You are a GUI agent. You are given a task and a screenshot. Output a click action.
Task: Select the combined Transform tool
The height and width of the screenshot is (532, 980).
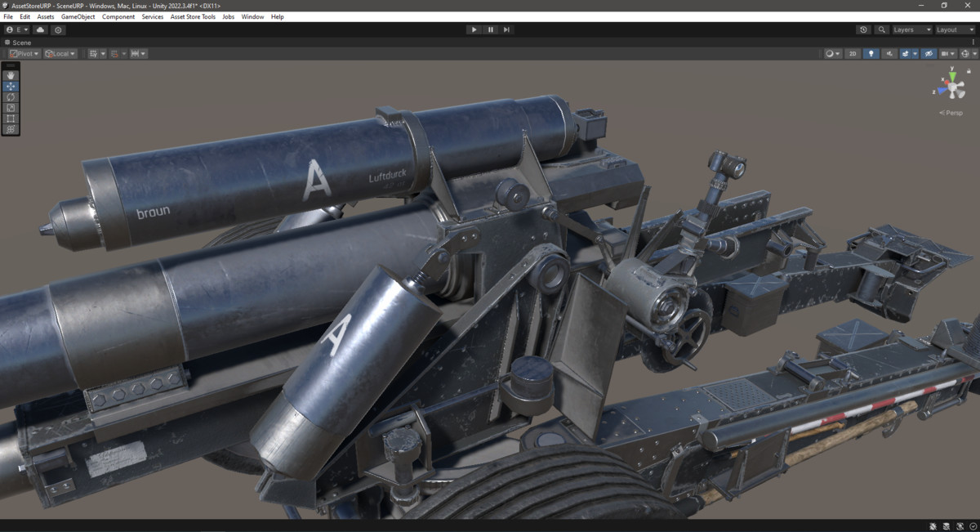coord(11,129)
